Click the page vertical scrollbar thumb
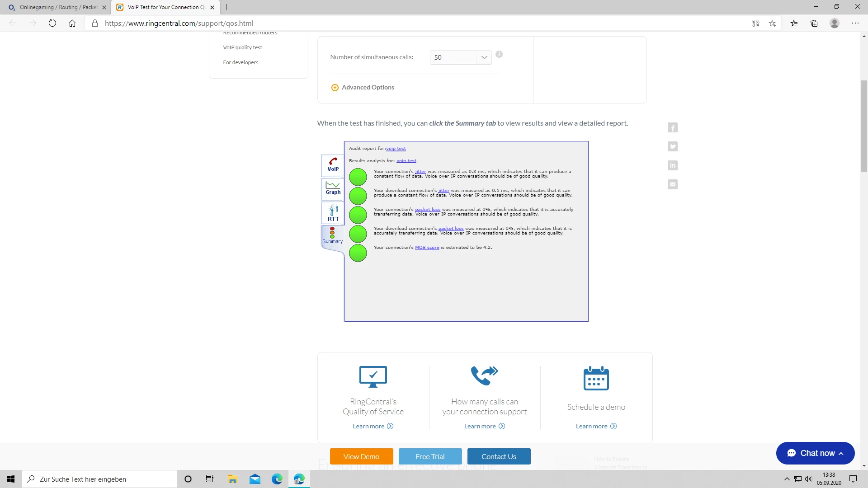The image size is (868, 488). click(x=864, y=127)
